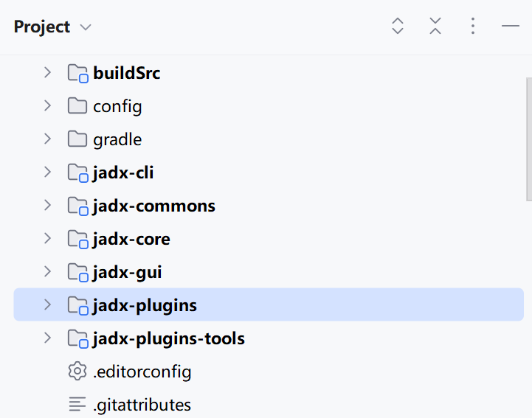532x418 pixels.
Task: Click the Collapse All icon in panel header
Action: click(435, 27)
